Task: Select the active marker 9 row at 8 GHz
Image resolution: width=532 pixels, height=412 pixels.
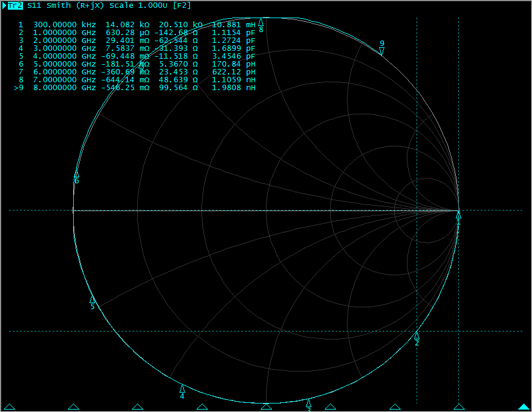Action: (133, 88)
